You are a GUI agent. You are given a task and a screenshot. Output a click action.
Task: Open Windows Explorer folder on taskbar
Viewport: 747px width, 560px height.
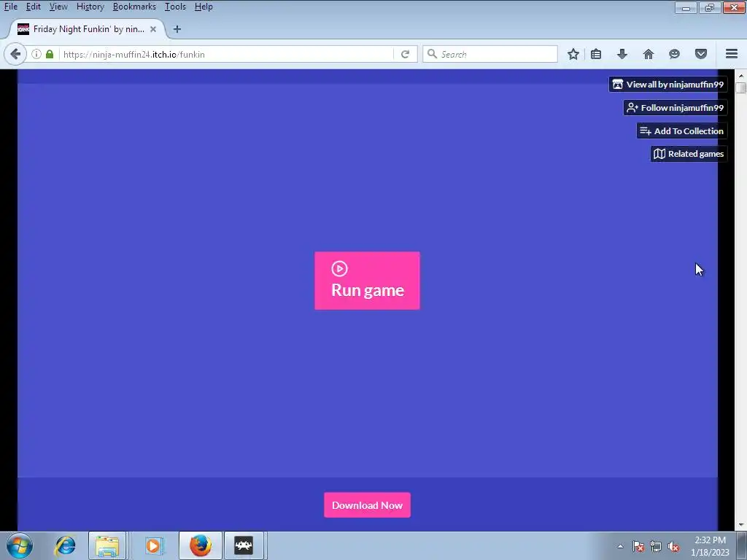[x=107, y=545]
